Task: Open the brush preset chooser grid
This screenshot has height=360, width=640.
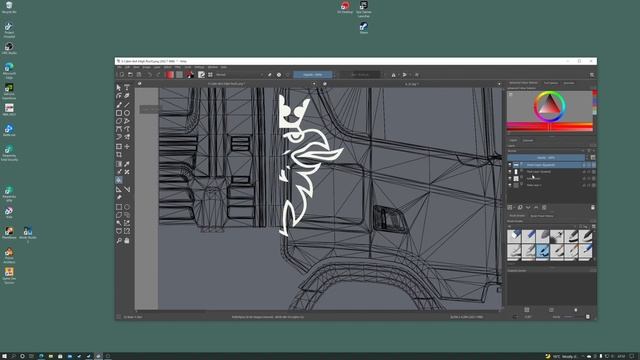Action: click(x=210, y=75)
